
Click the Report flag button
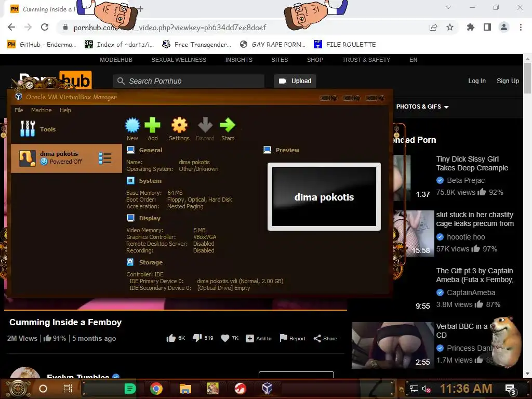coord(292,338)
